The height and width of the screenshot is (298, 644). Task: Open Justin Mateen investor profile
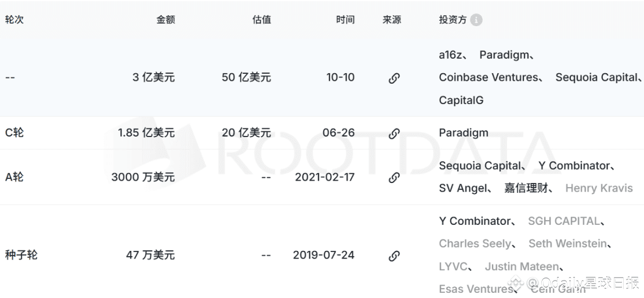tap(522, 267)
